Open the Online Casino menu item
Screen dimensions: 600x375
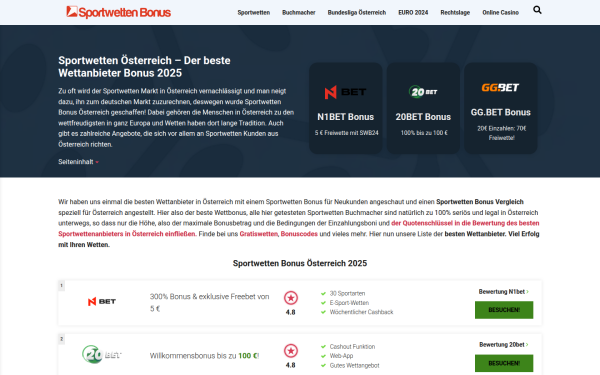pos(501,13)
